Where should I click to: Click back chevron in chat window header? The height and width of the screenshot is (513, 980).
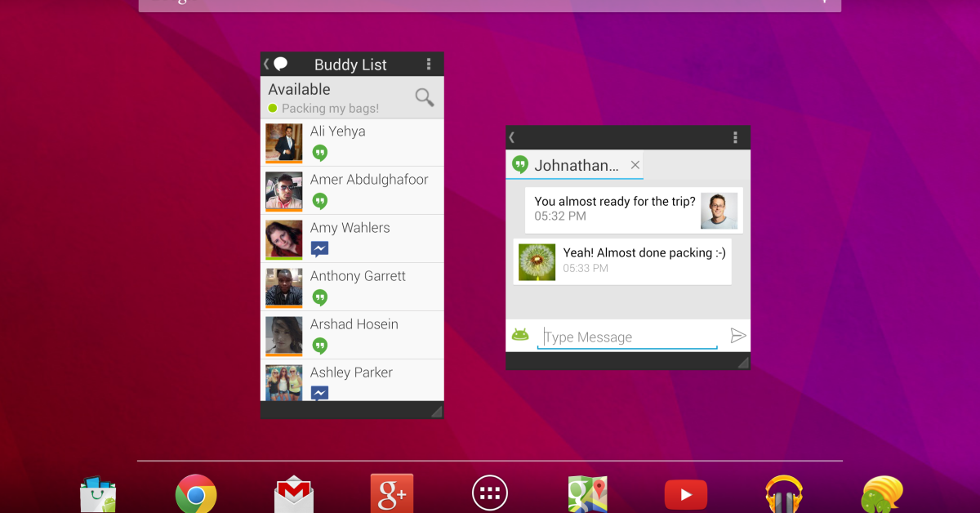click(512, 137)
